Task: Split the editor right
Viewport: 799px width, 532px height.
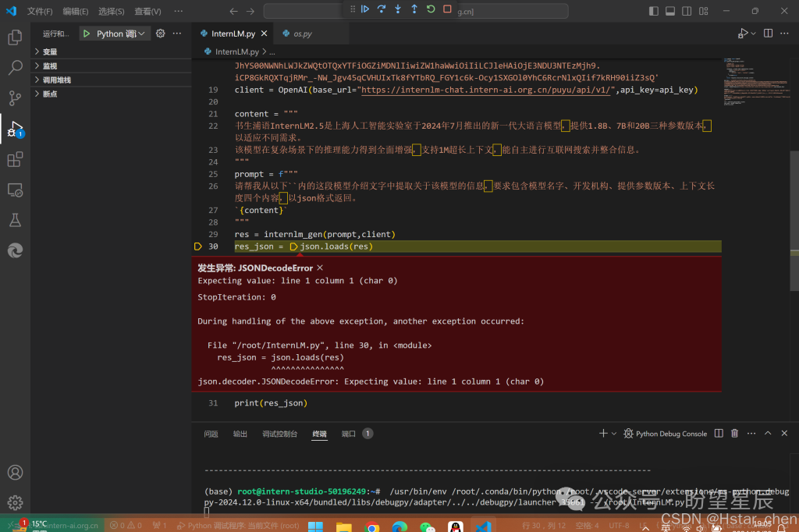Action: (768, 34)
